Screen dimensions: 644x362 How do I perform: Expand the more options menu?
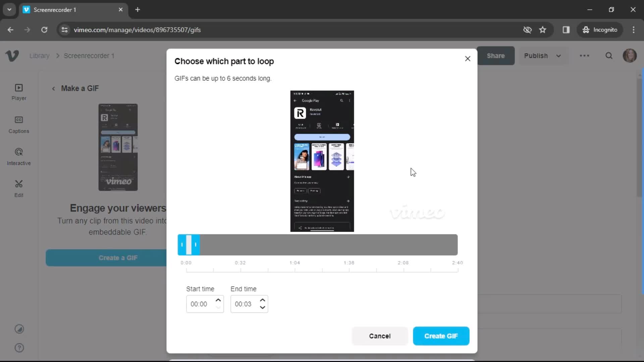pos(585,56)
